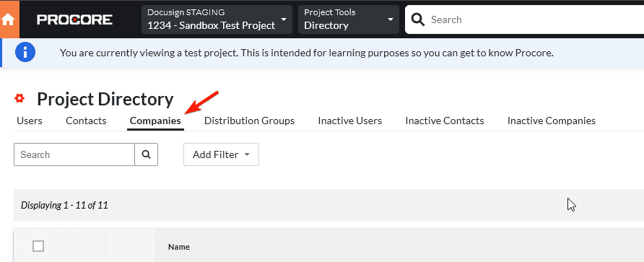The image size is (644, 262).
Task: Open the Project Tools Directory dropdown
Action: click(349, 19)
